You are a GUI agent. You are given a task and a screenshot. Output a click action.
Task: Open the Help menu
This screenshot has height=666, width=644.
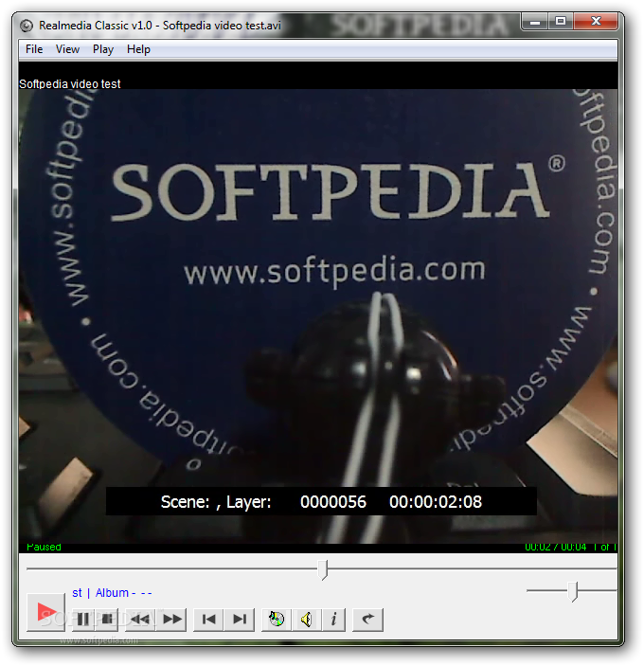[x=138, y=49]
